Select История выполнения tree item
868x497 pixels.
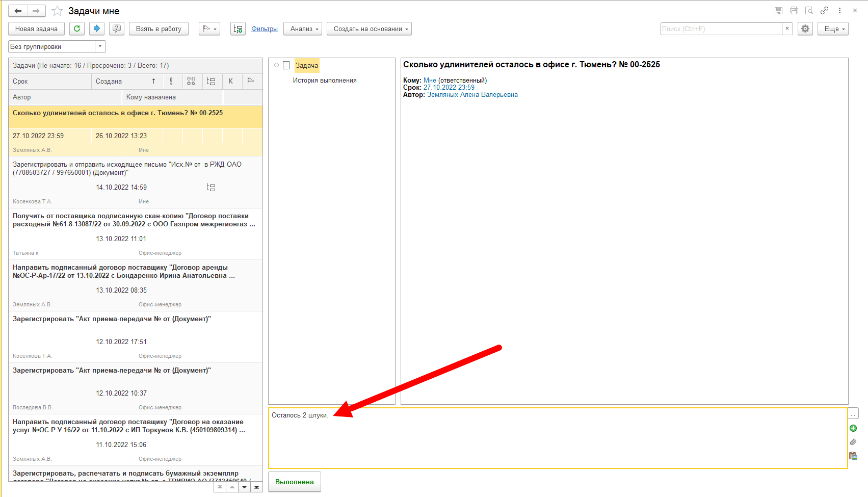pyautogui.click(x=325, y=81)
